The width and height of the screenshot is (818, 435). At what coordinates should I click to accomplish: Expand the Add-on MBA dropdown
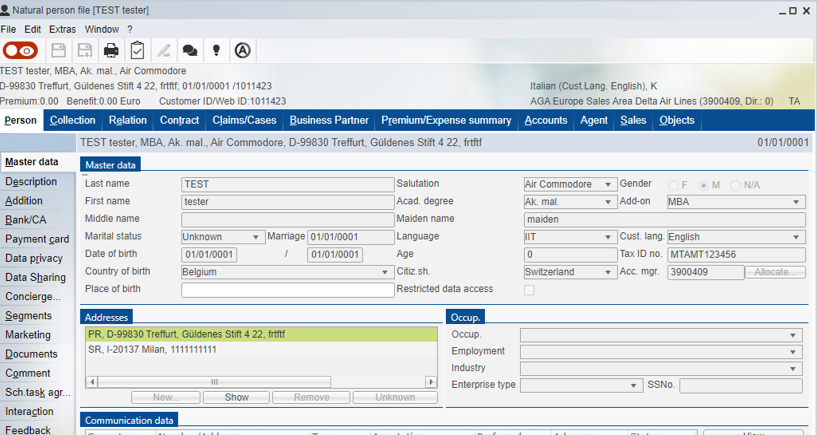(796, 202)
